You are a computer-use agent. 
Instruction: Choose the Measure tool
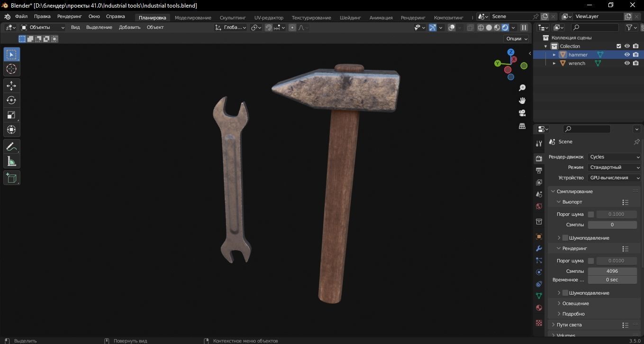point(11,161)
